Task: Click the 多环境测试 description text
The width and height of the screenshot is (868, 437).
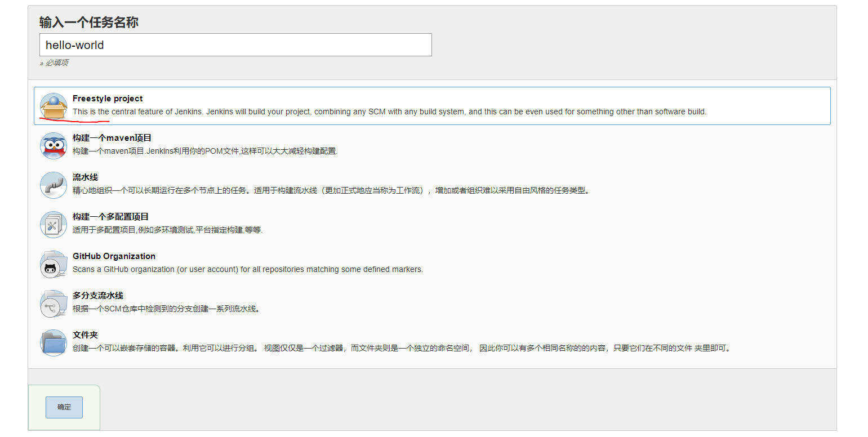Action: click(167, 230)
